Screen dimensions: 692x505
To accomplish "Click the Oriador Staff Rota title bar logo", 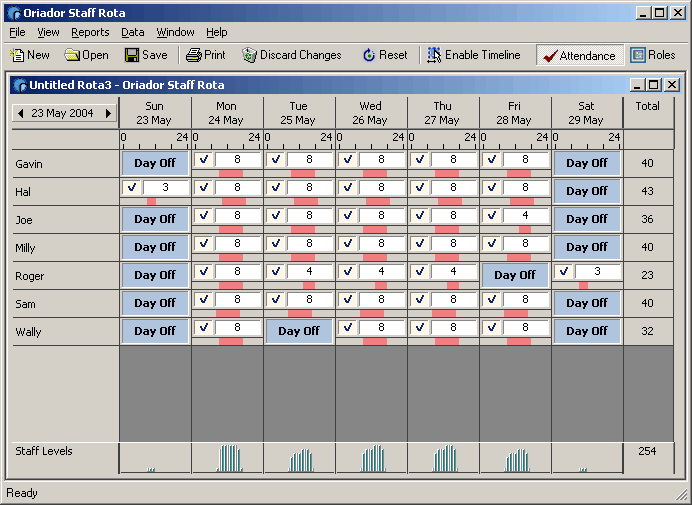I will pyautogui.click(x=14, y=13).
